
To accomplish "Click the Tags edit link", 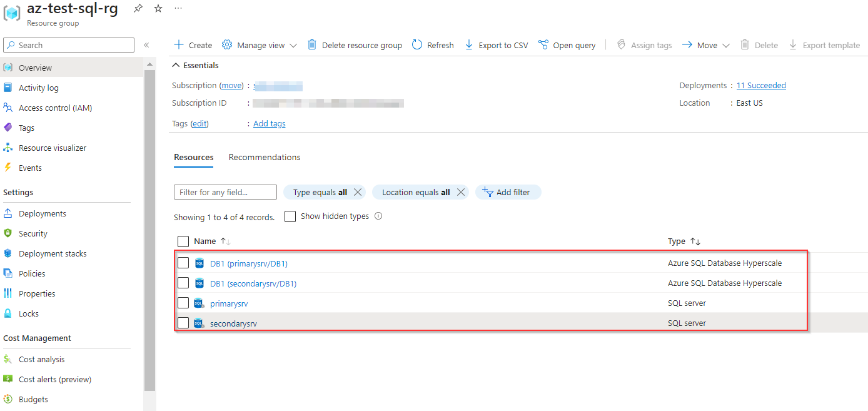I will coord(199,124).
